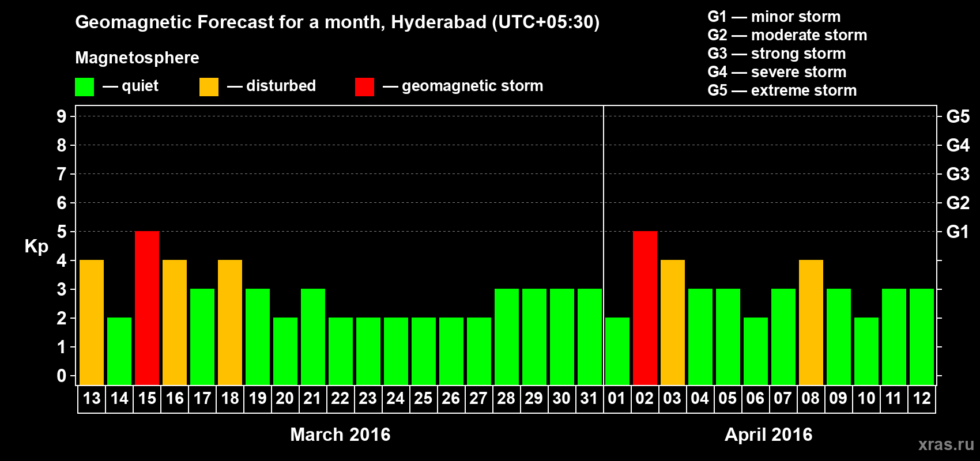
Task: Click date label 01 on the axis
Action: (617, 398)
